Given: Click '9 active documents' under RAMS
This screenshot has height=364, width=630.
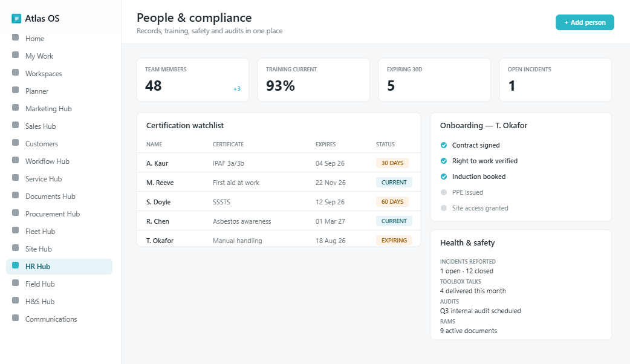Looking at the screenshot, I should (x=469, y=331).
